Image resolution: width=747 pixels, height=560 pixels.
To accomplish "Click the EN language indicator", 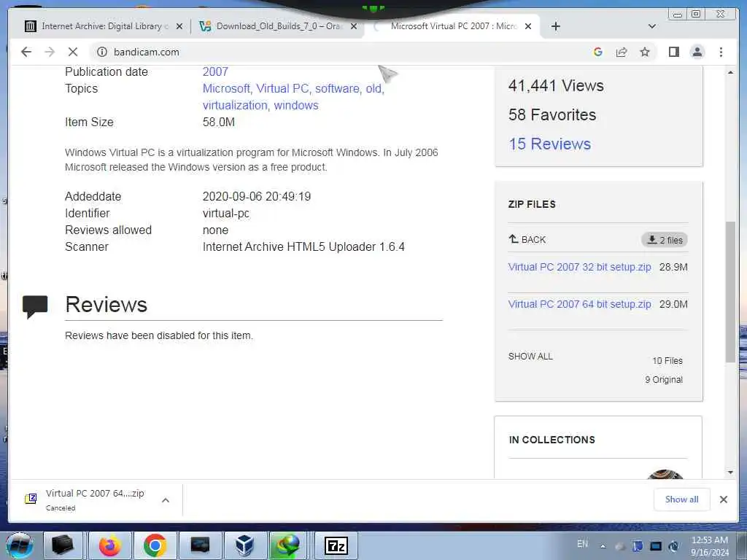I will 582,544.
